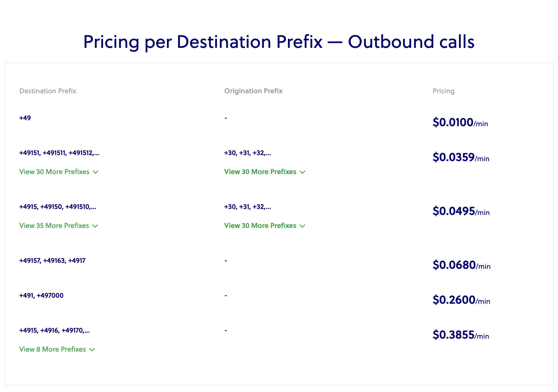
Task: Click the $0.0680/min price
Action: [x=461, y=265]
